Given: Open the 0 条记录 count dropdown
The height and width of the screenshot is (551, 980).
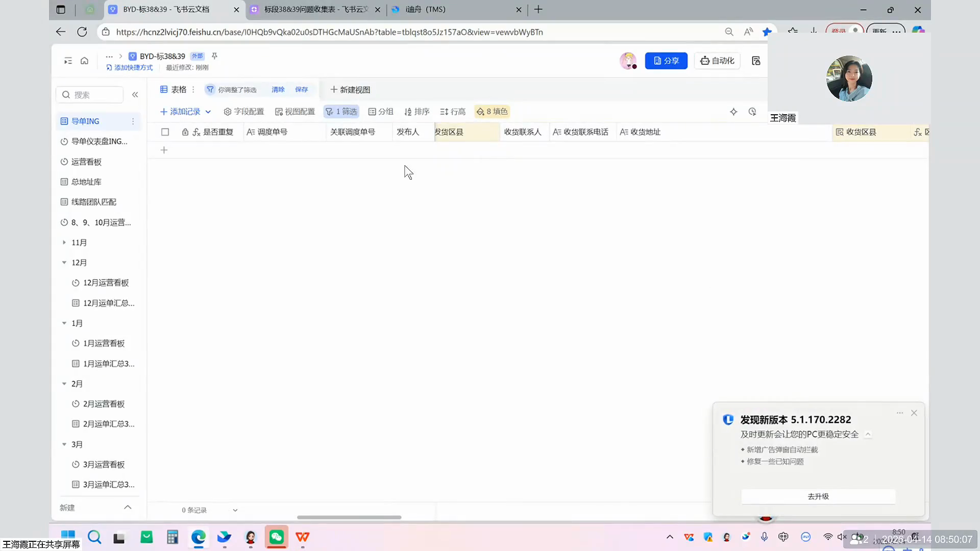Looking at the screenshot, I should pyautogui.click(x=235, y=510).
